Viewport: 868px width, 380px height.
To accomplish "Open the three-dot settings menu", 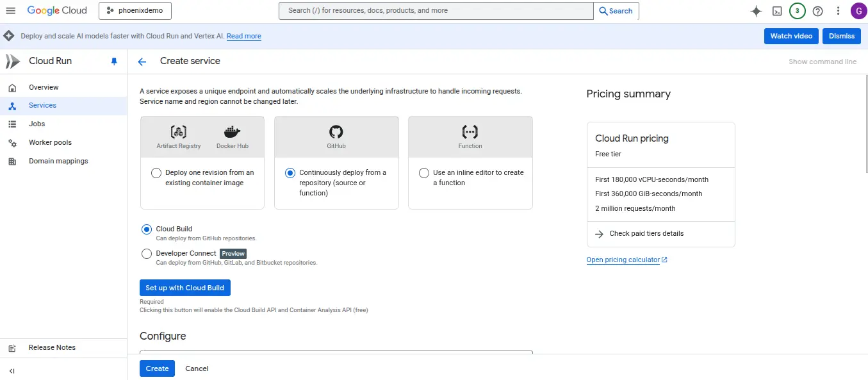I will [838, 11].
